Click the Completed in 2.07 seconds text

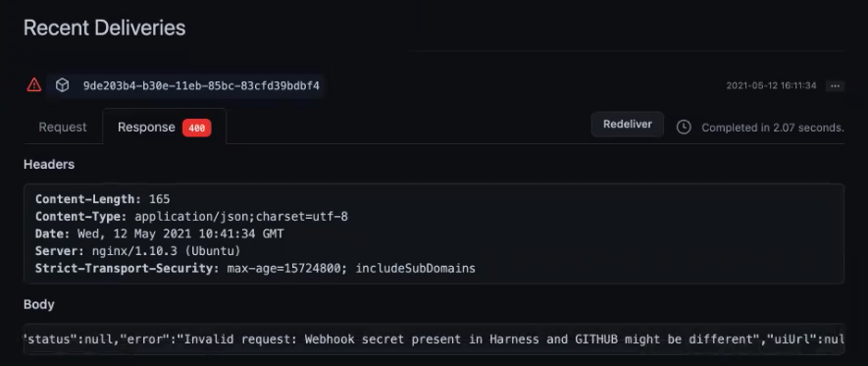click(x=773, y=128)
